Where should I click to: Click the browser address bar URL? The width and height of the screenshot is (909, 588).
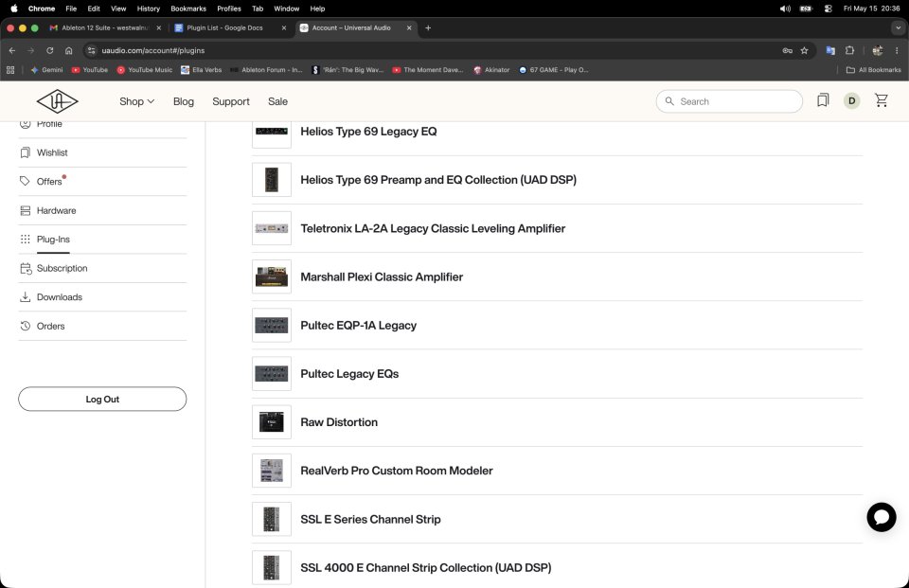pos(153,50)
